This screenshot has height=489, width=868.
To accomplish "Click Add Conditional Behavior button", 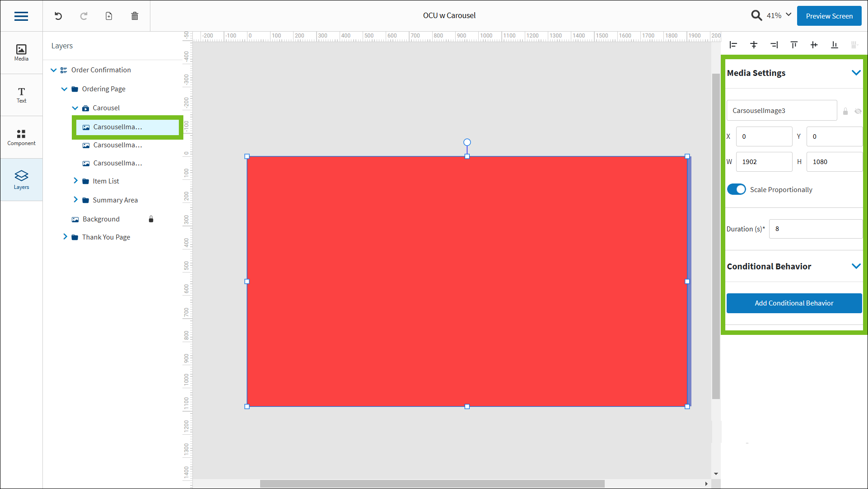I will 794,303.
